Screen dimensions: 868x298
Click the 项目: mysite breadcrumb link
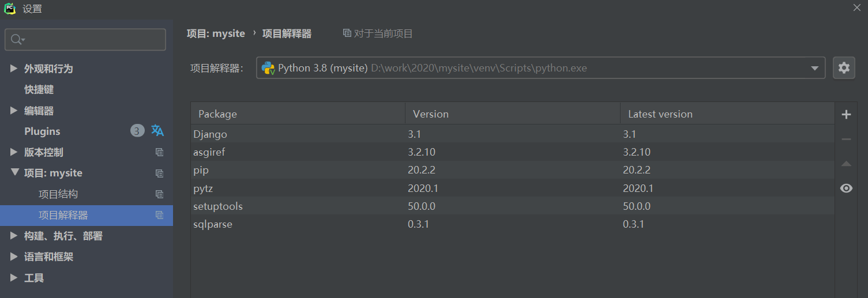click(x=216, y=33)
